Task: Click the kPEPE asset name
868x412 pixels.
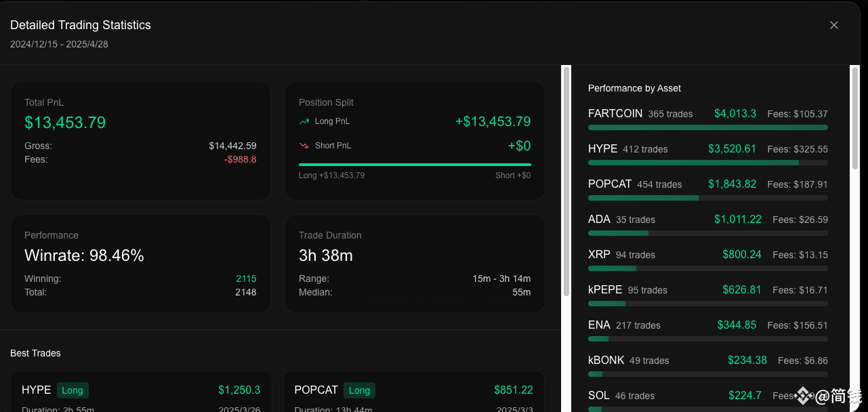Action: click(x=605, y=290)
